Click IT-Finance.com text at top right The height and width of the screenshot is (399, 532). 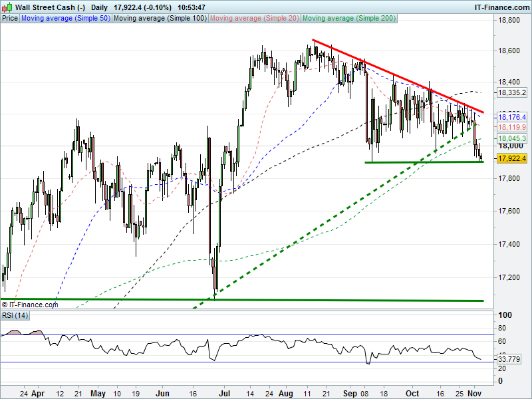[501, 7]
